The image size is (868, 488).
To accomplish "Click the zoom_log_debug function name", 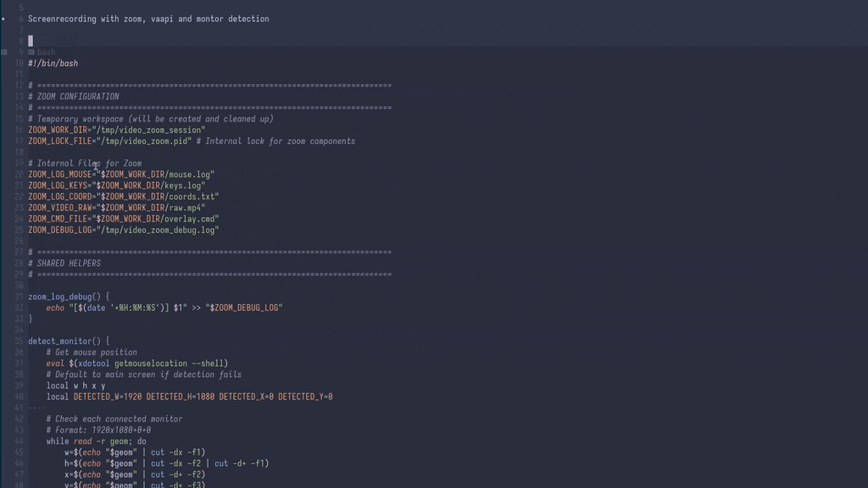I will click(x=59, y=297).
